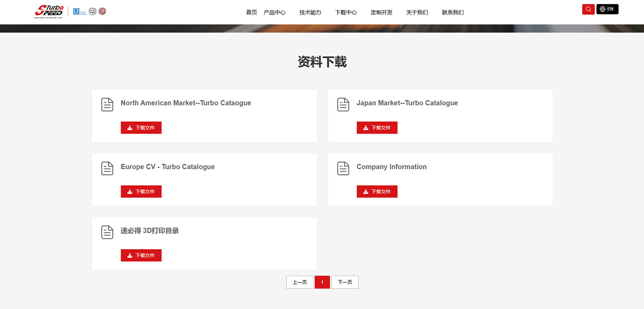The image size is (644, 309).
Task: Download Europe CV Turbo Catalogue file
Action: coord(141,192)
